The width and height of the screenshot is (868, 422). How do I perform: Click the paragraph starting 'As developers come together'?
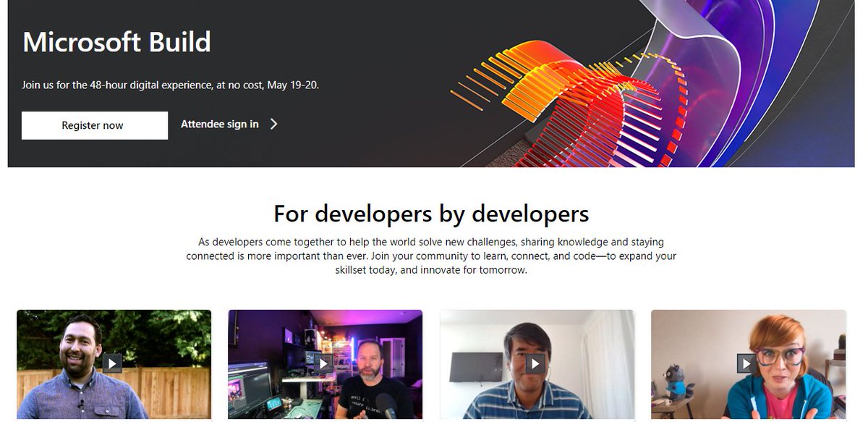coord(431,256)
